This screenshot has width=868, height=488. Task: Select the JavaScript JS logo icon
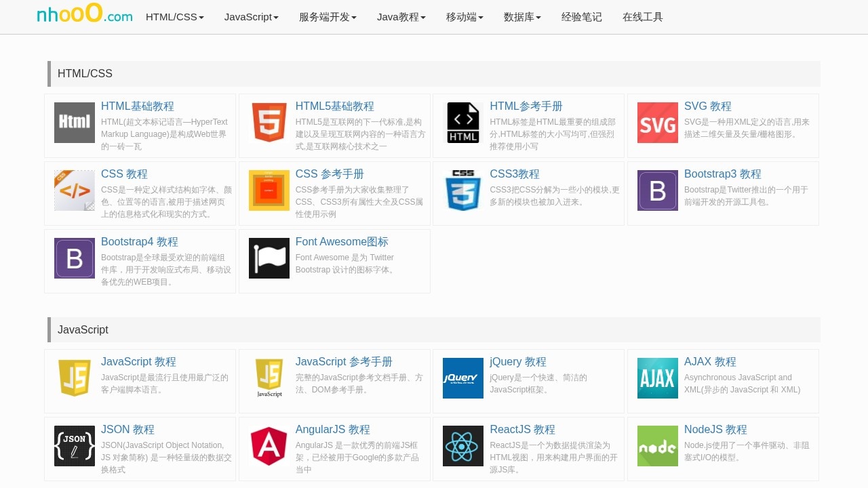[75, 378]
